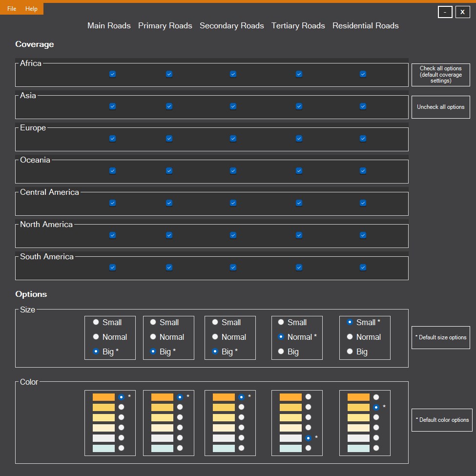476x476 pixels.
Task: Uncheck Africa Main Roads checkbox
Action: (112, 74)
